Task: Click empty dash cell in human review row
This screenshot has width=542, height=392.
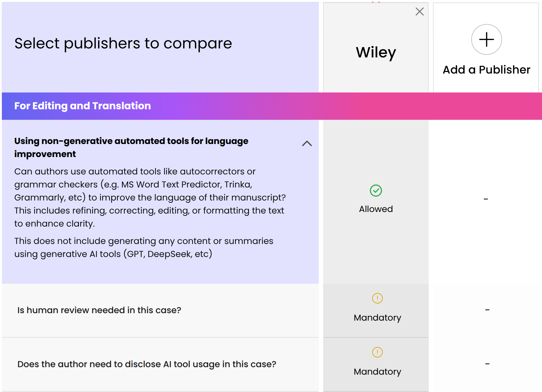Action: pos(487,310)
